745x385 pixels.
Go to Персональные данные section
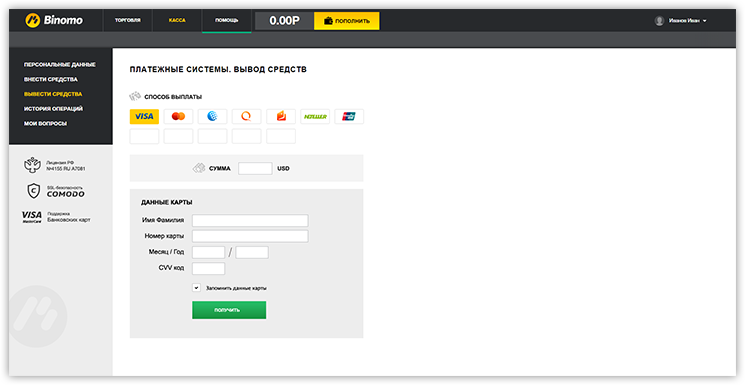coord(60,65)
